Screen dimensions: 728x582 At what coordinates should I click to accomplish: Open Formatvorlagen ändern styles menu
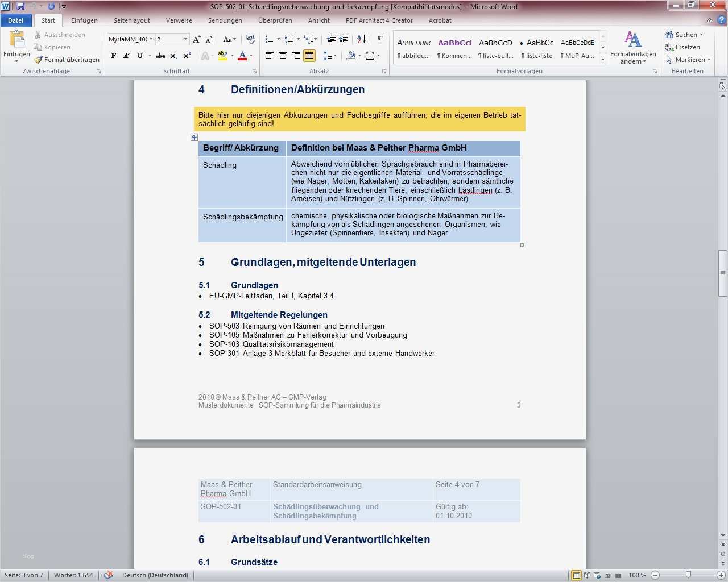(x=633, y=48)
